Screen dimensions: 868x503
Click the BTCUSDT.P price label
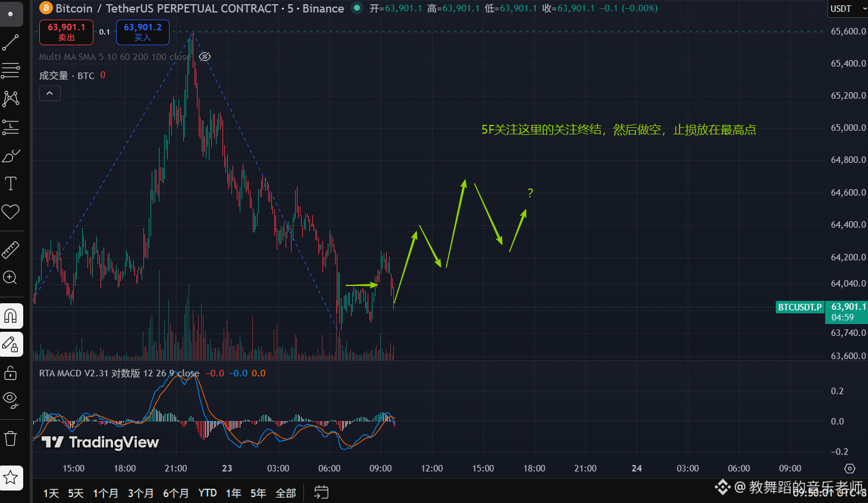pyautogui.click(x=800, y=307)
